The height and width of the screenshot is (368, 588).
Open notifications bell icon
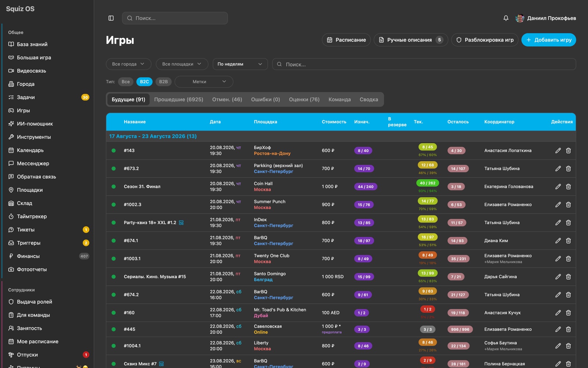pyautogui.click(x=506, y=18)
